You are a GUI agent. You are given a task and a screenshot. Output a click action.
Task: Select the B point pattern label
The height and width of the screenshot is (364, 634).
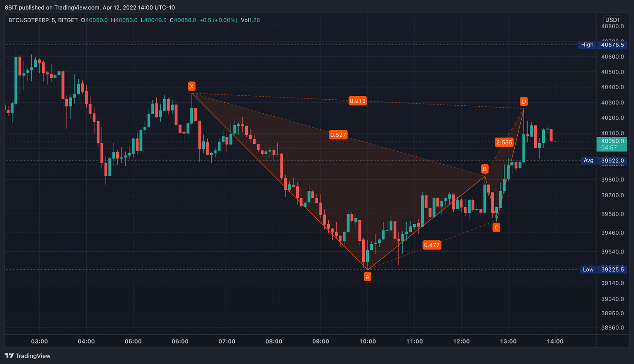click(485, 169)
